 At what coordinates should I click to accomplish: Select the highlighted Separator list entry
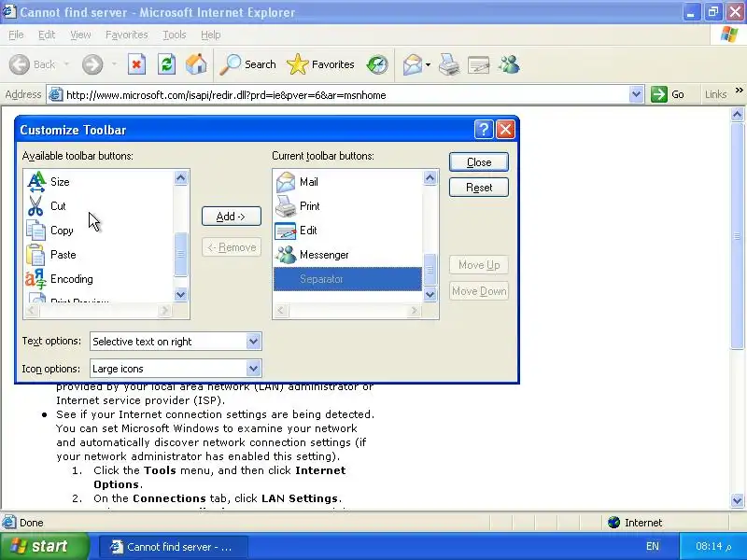[x=347, y=278]
